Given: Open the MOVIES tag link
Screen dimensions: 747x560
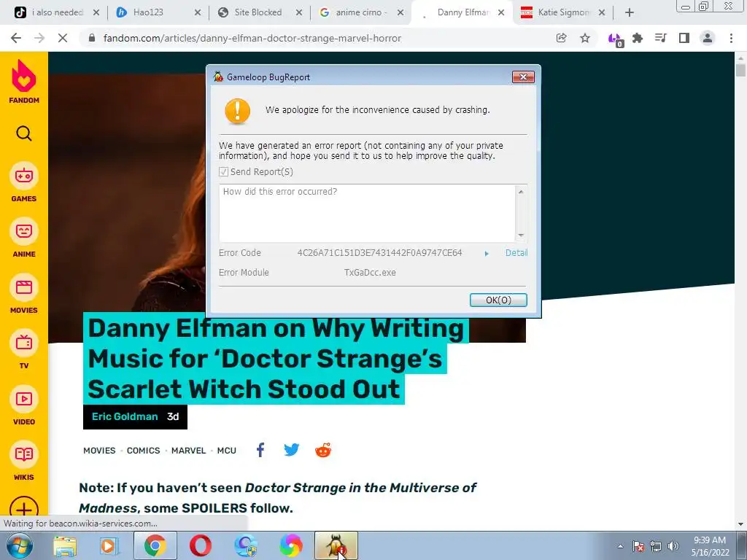Looking at the screenshot, I should pyautogui.click(x=99, y=451).
